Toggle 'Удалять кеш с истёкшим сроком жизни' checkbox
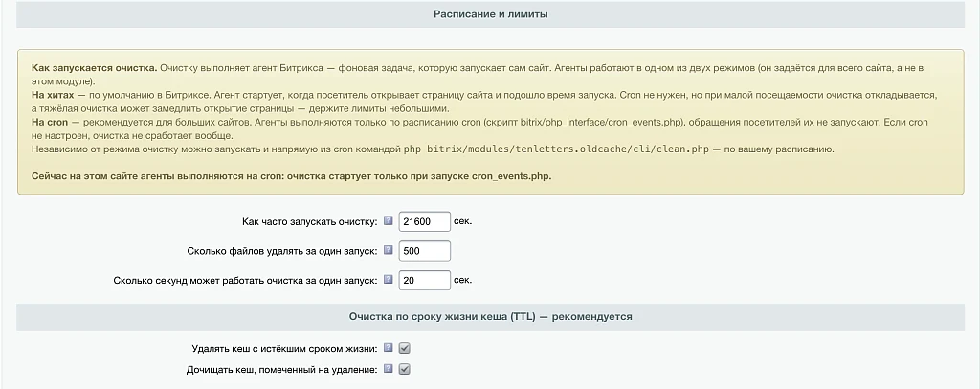980x389 pixels. click(405, 349)
